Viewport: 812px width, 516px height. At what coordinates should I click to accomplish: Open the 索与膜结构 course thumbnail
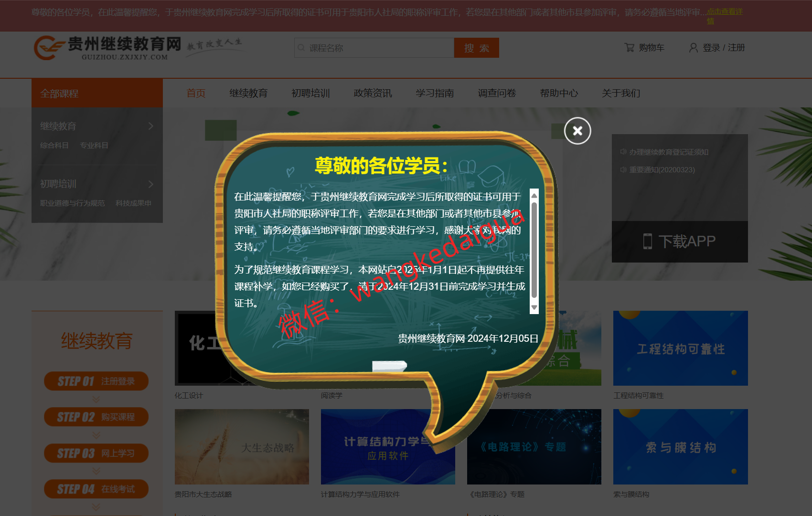tap(681, 447)
